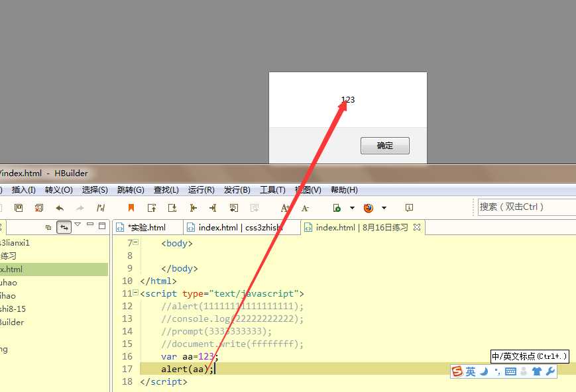Click the next annotation down-arrow icon
Image resolution: width=576 pixels, height=392 pixels.
[x=172, y=208]
